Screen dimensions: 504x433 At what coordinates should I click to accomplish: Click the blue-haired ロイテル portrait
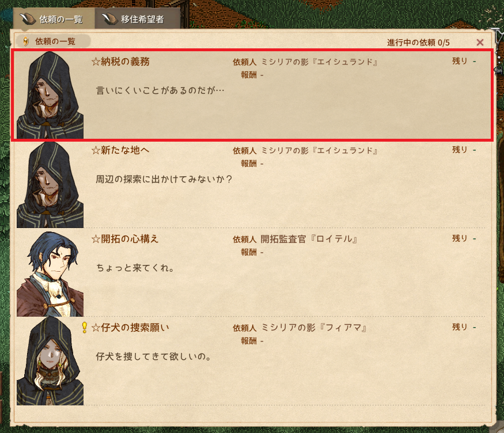(x=50, y=274)
